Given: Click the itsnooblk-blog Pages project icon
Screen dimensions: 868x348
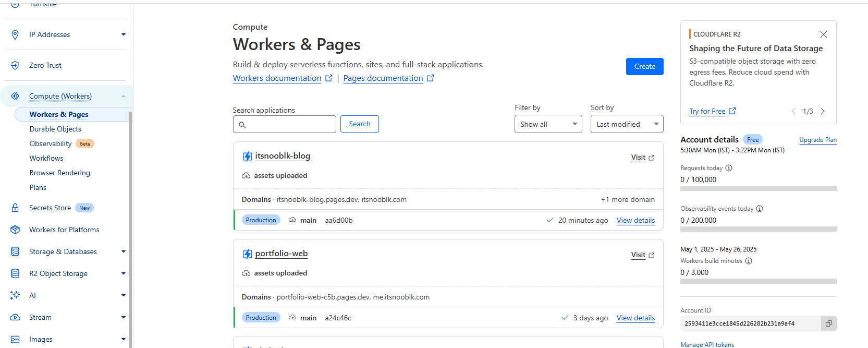Looking at the screenshot, I should click(248, 157).
